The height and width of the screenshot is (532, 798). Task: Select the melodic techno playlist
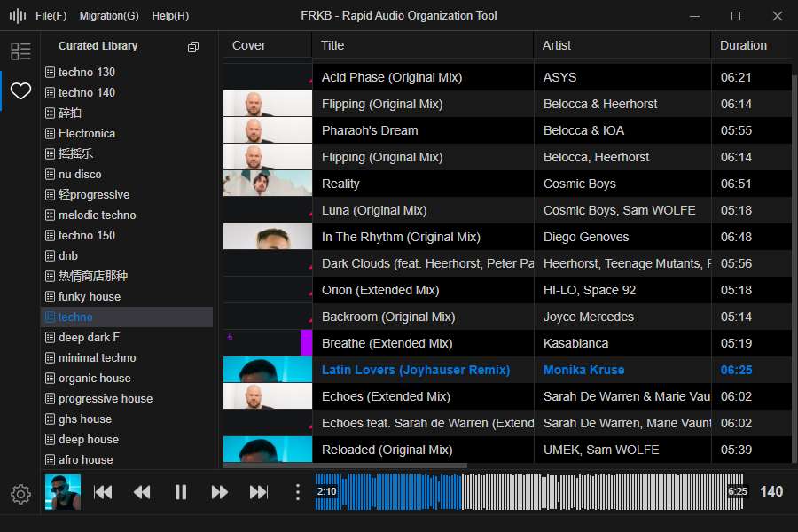97,215
